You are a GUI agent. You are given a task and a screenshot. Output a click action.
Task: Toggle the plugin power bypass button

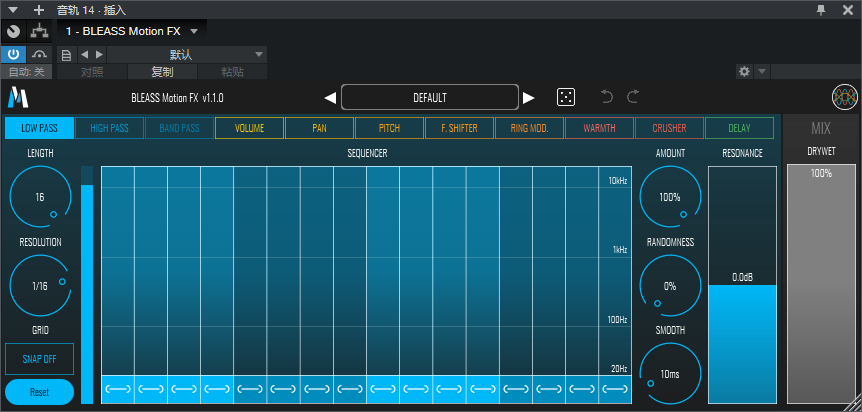13,54
